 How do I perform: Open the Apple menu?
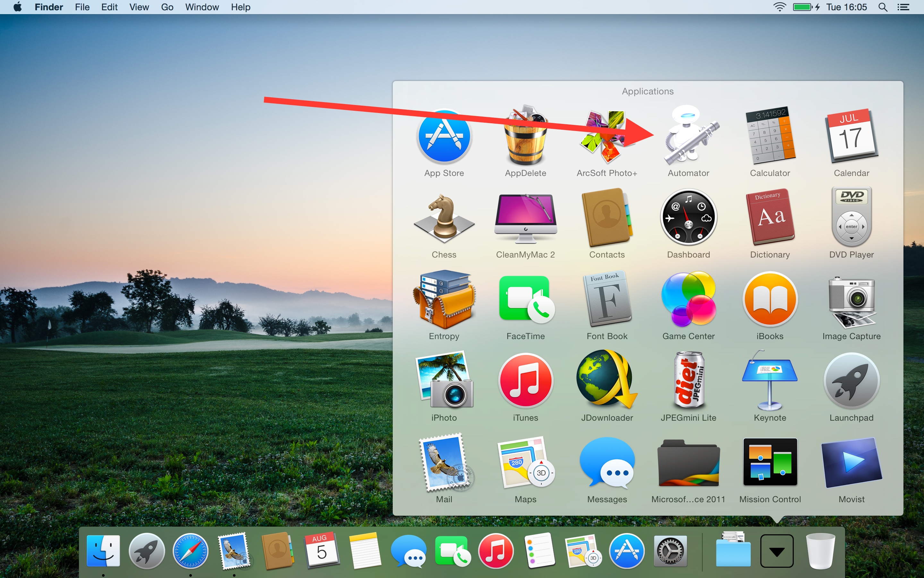click(x=18, y=7)
